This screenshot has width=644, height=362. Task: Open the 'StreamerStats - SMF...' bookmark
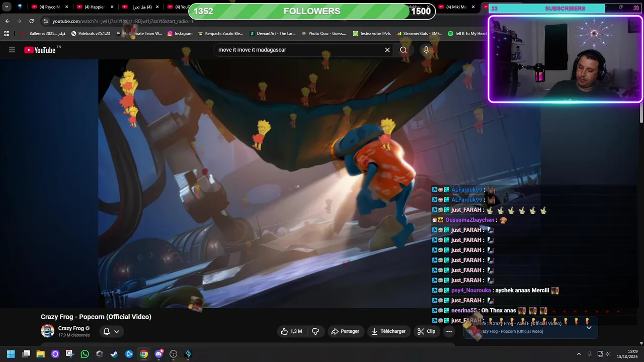point(419,34)
